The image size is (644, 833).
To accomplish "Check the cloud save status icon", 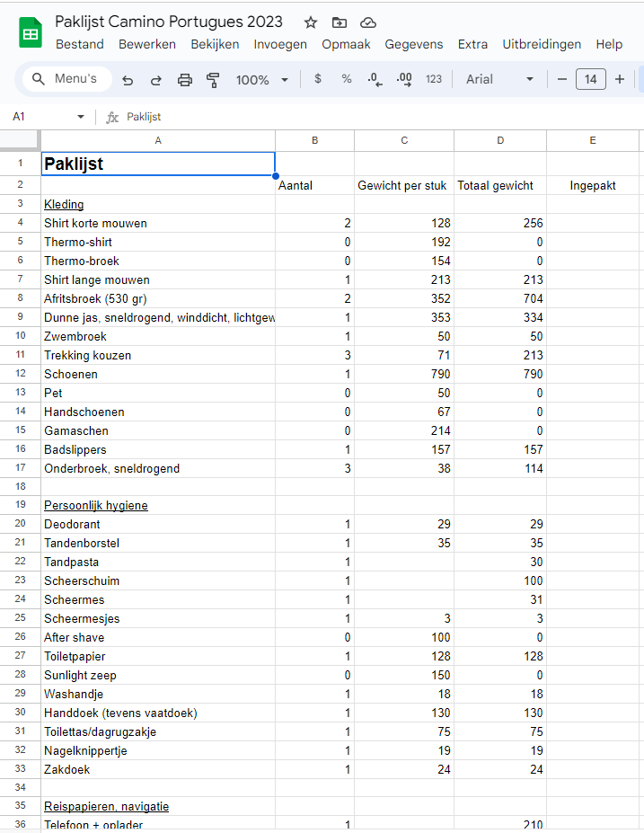I will [367, 22].
